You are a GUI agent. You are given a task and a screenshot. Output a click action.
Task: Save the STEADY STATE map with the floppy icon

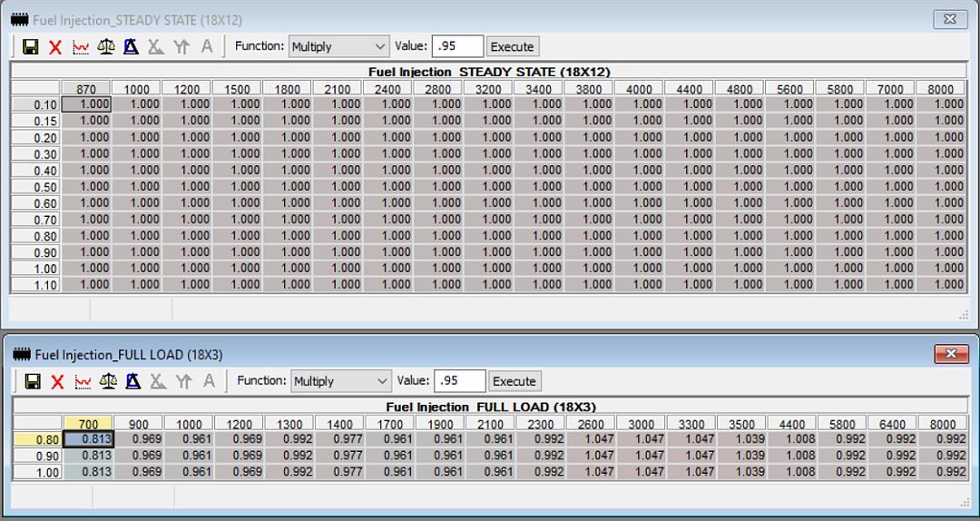30,47
